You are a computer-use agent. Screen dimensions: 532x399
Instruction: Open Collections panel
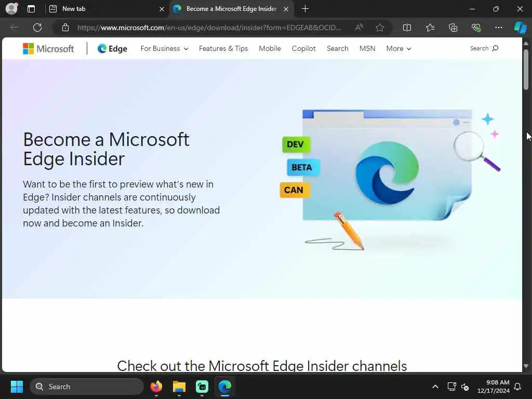coord(453,28)
